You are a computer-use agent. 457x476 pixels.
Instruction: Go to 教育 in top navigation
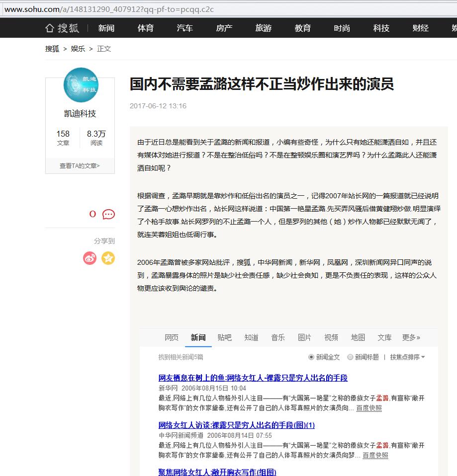pyautogui.click(x=303, y=28)
